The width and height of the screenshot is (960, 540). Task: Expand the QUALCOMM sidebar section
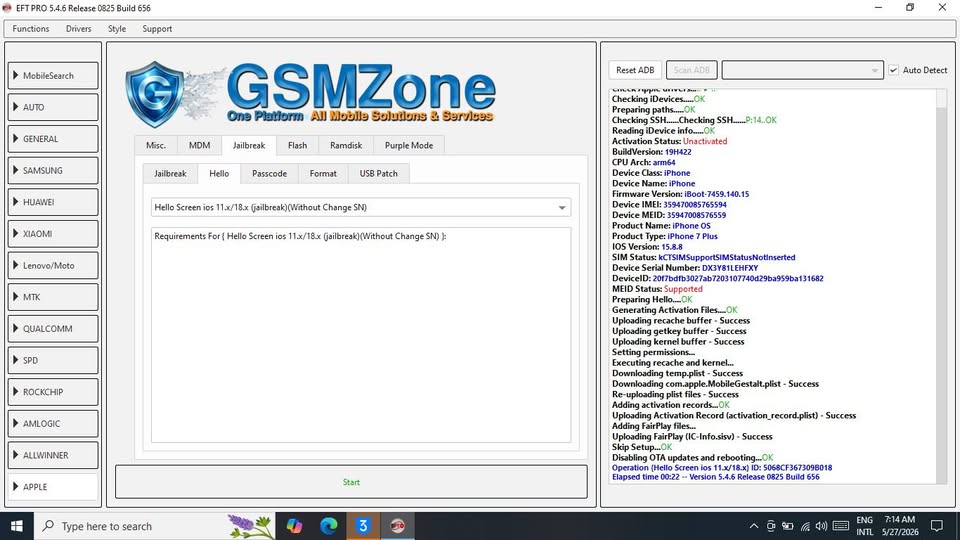(53, 329)
